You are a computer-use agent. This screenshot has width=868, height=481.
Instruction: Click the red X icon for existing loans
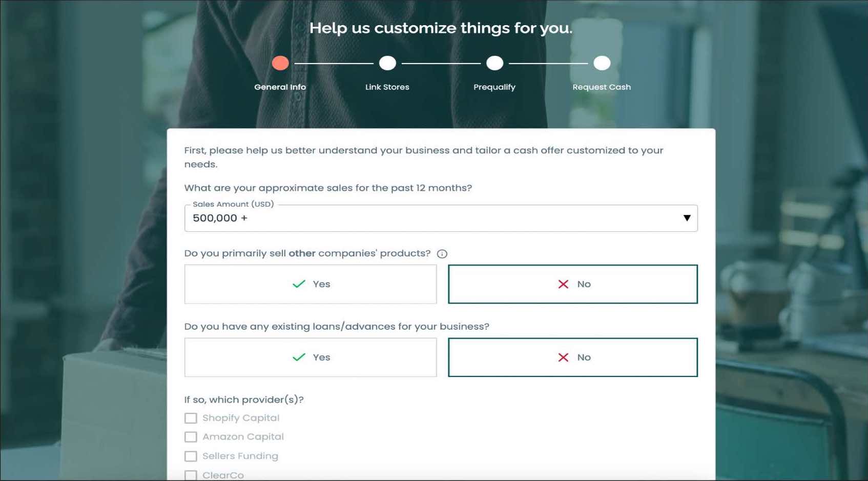click(563, 357)
